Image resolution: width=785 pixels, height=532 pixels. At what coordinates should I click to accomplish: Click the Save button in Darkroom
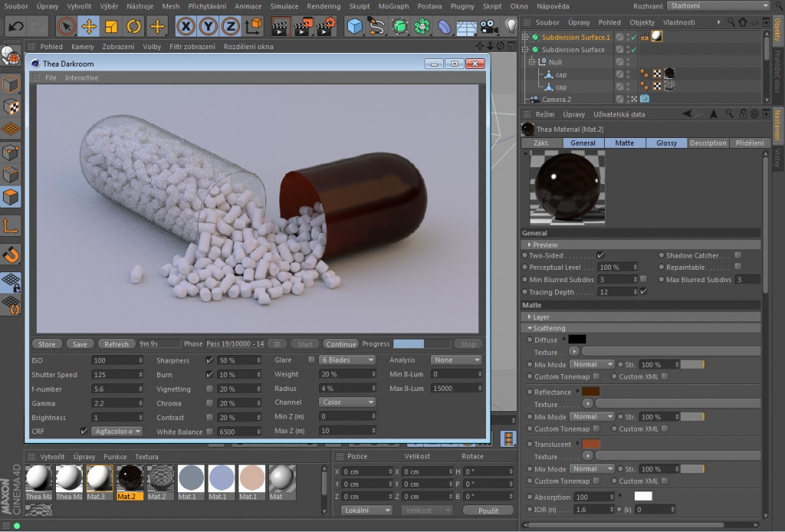(80, 344)
